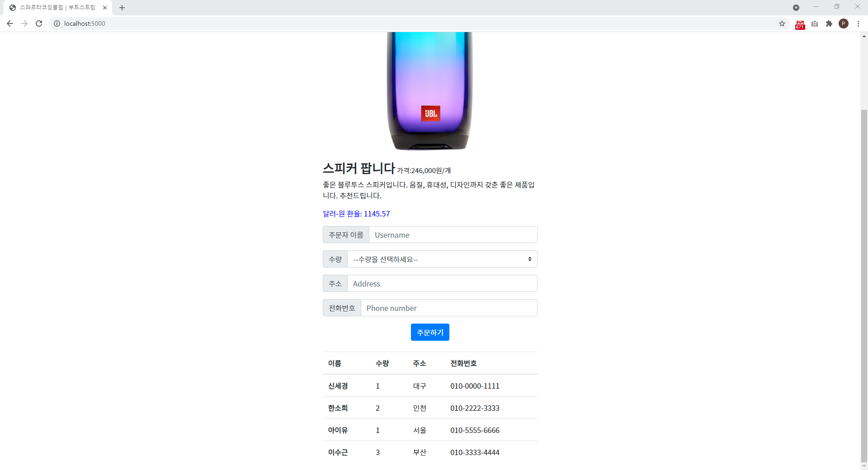
Task: Close the current tab
Action: pyautogui.click(x=105, y=7)
